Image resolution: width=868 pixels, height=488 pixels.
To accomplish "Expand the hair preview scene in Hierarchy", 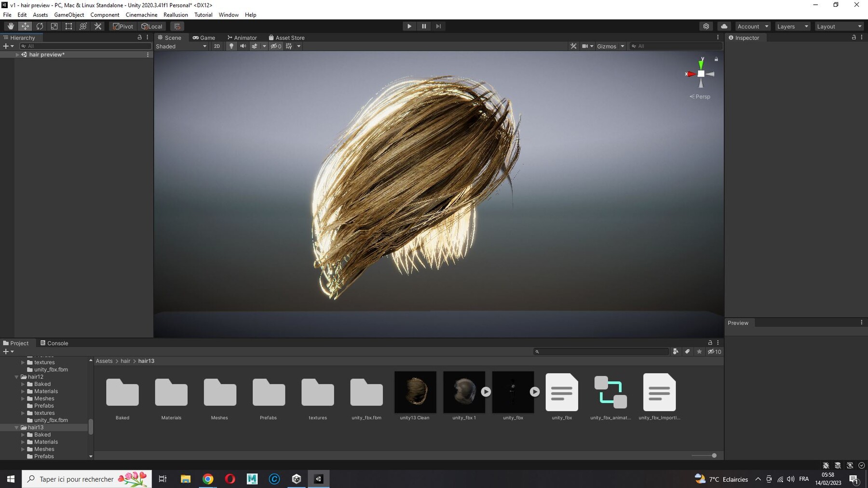I will [17, 55].
